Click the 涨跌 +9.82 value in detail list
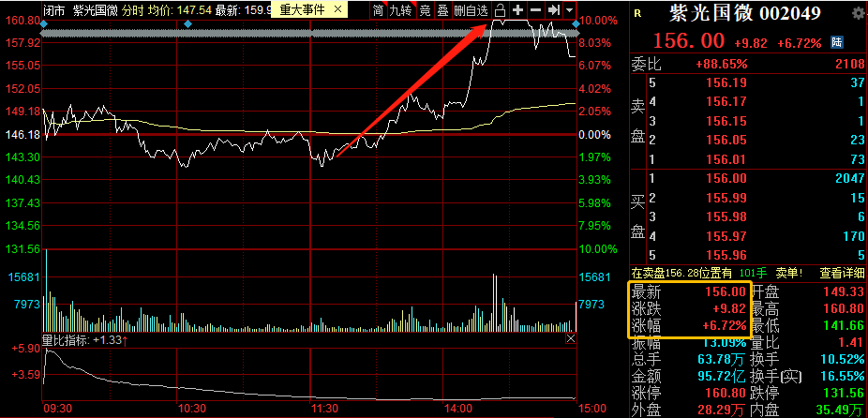Screen dimensions: 868x418 click(x=729, y=308)
